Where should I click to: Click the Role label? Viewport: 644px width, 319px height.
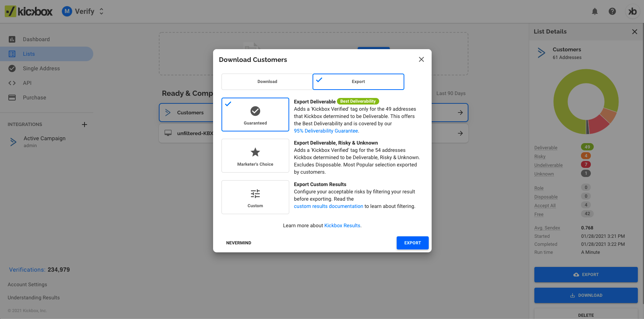pos(539,188)
